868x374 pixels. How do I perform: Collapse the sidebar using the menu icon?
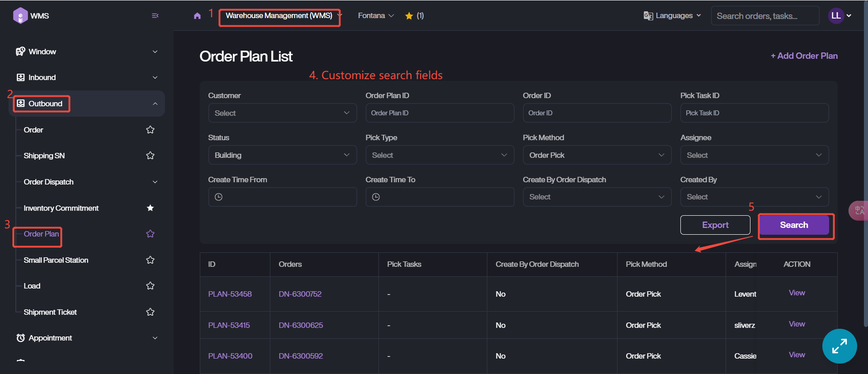155,16
